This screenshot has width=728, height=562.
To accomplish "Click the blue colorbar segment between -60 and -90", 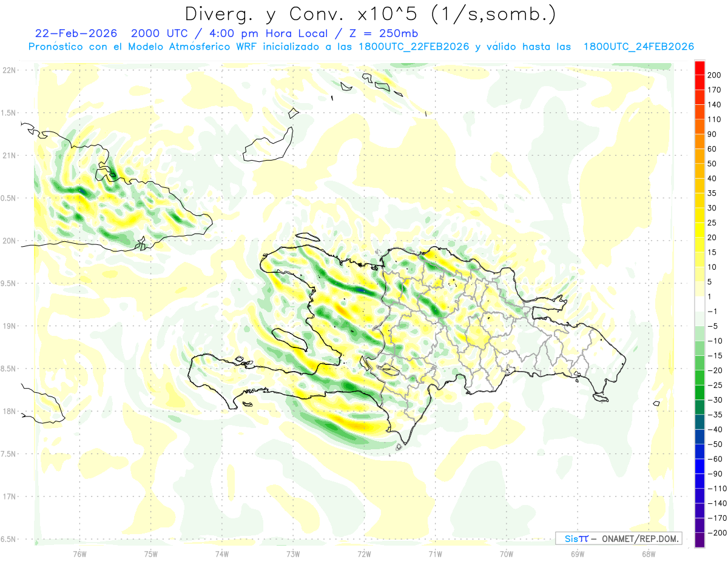I will tap(700, 466).
